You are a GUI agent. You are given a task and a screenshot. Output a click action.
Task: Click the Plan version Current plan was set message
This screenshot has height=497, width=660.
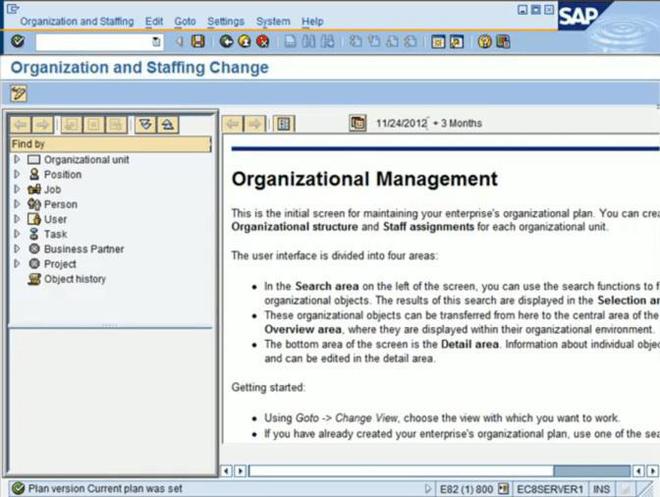[105, 489]
